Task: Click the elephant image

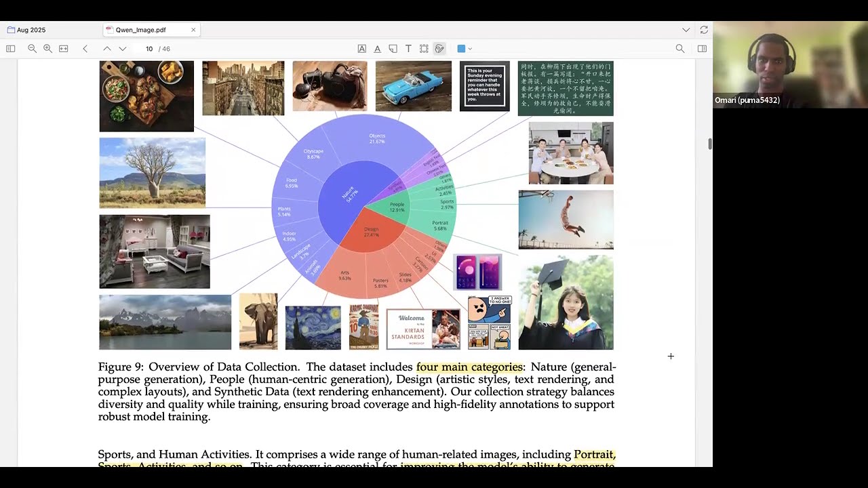Action: point(258,321)
